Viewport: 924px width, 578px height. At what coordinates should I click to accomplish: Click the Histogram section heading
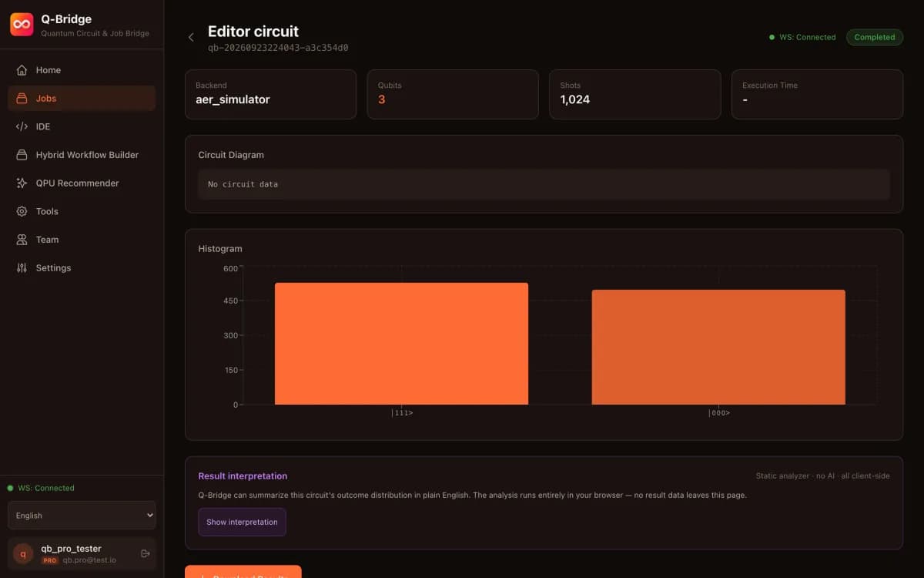[220, 249]
